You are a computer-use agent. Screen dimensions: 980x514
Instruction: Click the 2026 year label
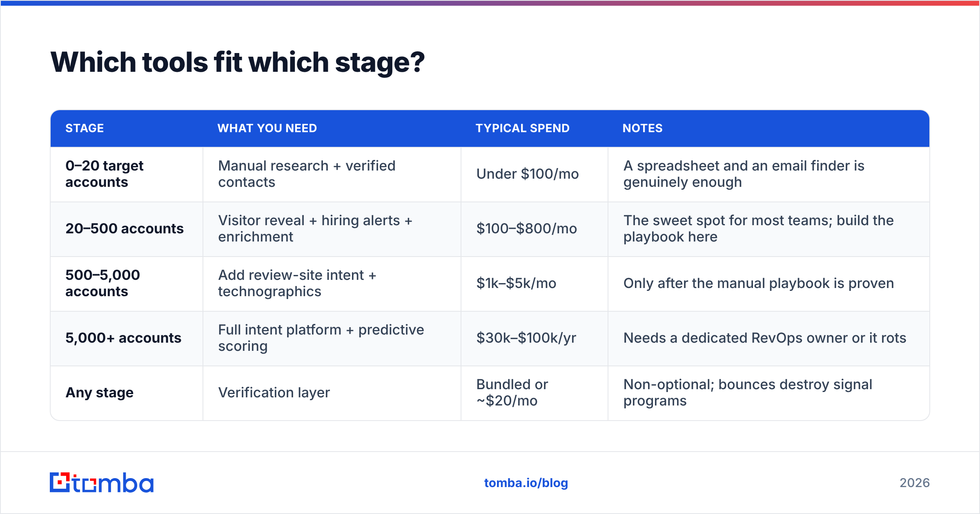point(915,483)
